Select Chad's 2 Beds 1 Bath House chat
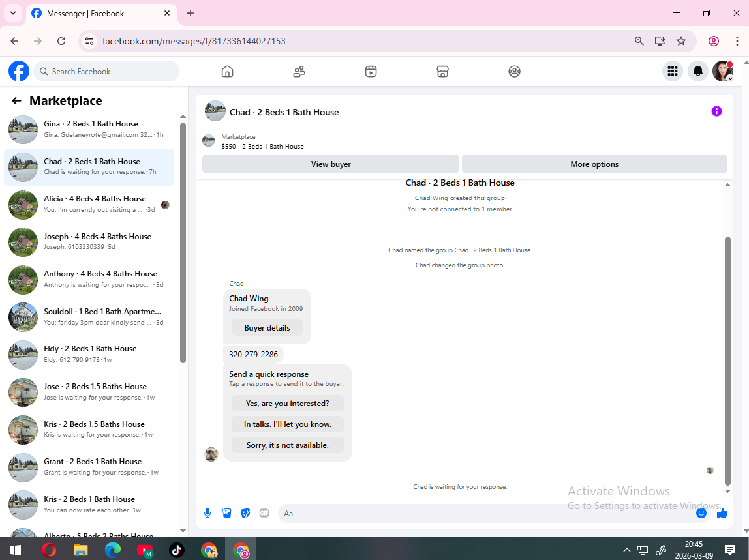The height and width of the screenshot is (560, 749). click(89, 167)
